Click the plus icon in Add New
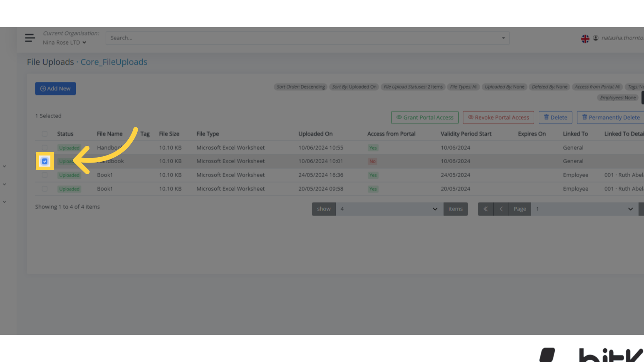This screenshot has width=644, height=362. [43, 88]
